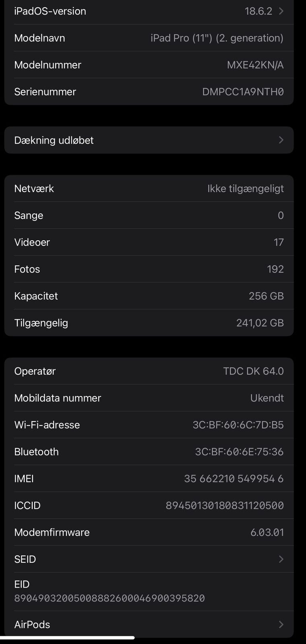Open the AirPods chevron

point(281,624)
